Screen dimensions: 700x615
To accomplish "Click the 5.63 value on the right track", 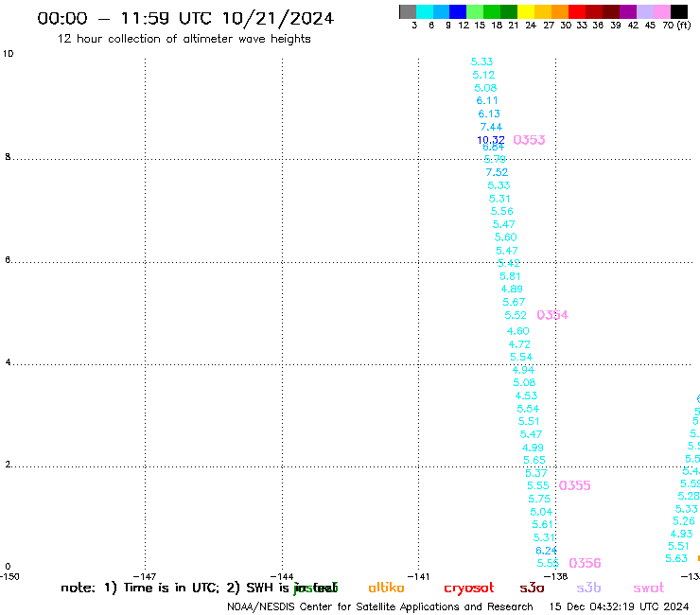I will click(676, 558).
